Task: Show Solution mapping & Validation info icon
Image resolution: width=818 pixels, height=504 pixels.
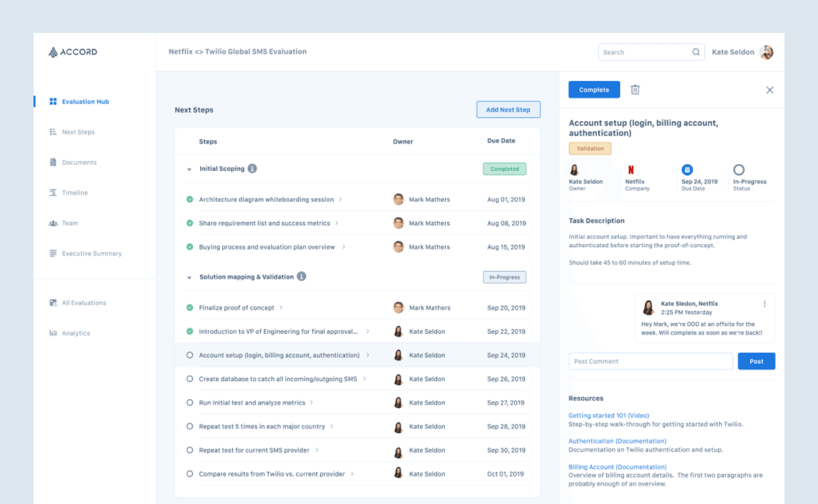Action: 301,276
